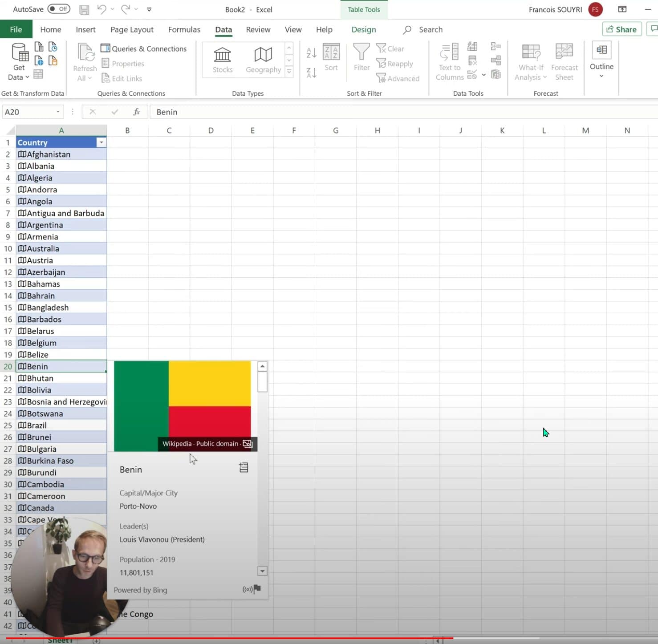
Task: Select the Stocks data type
Action: coord(222,60)
